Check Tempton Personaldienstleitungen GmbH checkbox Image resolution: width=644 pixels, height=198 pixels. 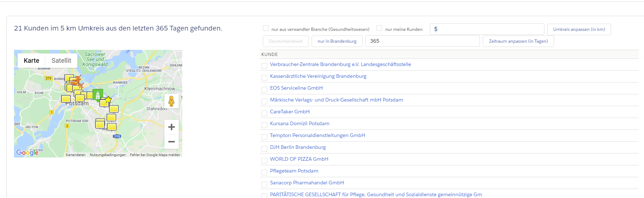tap(264, 137)
